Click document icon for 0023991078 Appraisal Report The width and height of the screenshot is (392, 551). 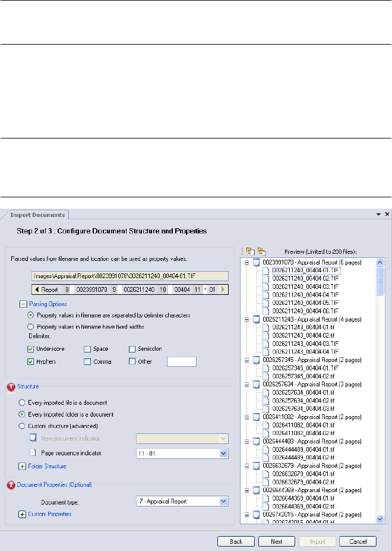point(256,262)
